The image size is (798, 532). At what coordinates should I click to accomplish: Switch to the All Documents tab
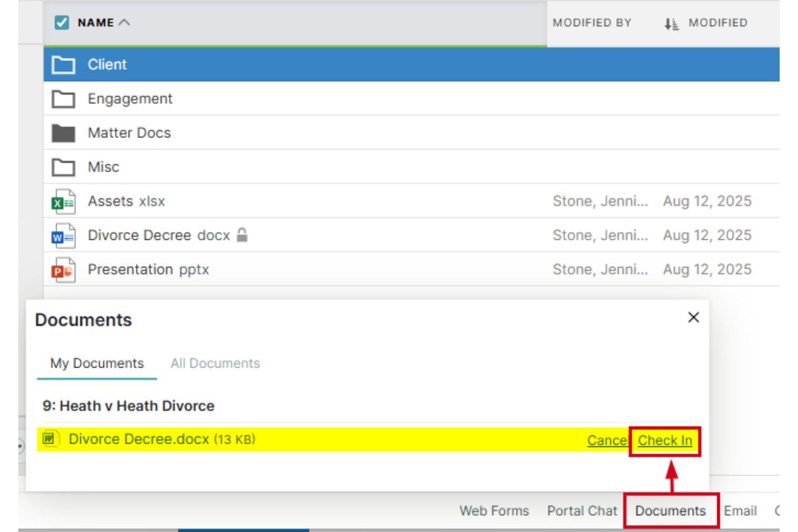(215, 363)
